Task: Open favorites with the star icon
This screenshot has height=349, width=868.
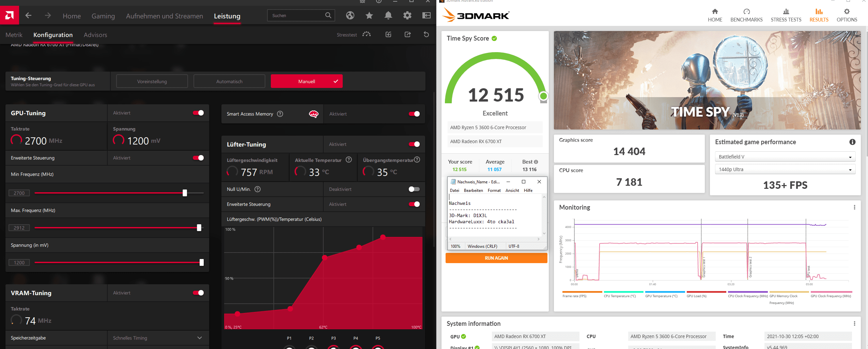Action: pos(369,15)
